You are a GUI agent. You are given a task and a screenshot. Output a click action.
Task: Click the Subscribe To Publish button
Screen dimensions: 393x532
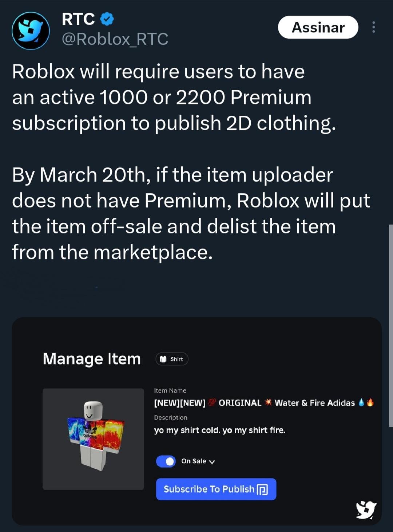click(x=216, y=489)
